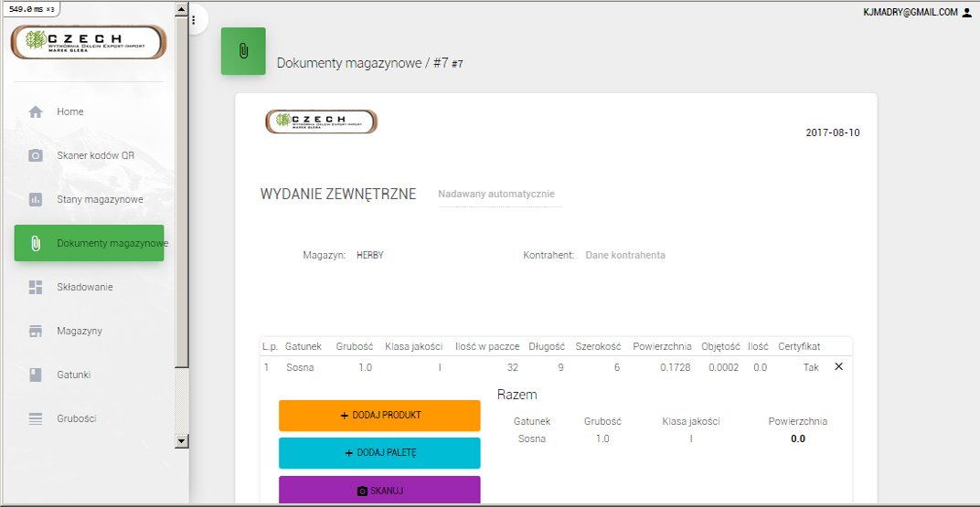
Task: Open the three-dot sidebar toggle menu
Action: (193, 19)
